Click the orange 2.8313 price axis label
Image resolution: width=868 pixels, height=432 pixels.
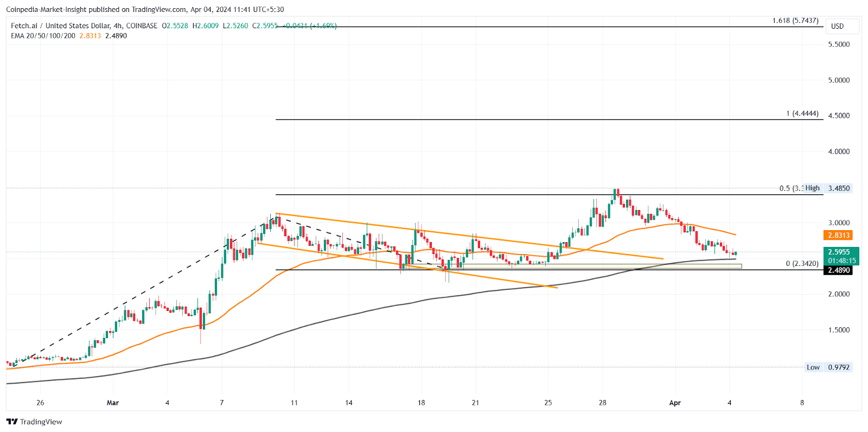(x=838, y=235)
